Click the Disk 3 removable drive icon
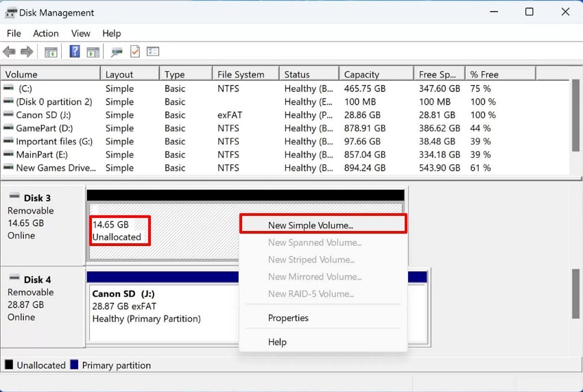The width and height of the screenshot is (583, 392). pos(14,195)
